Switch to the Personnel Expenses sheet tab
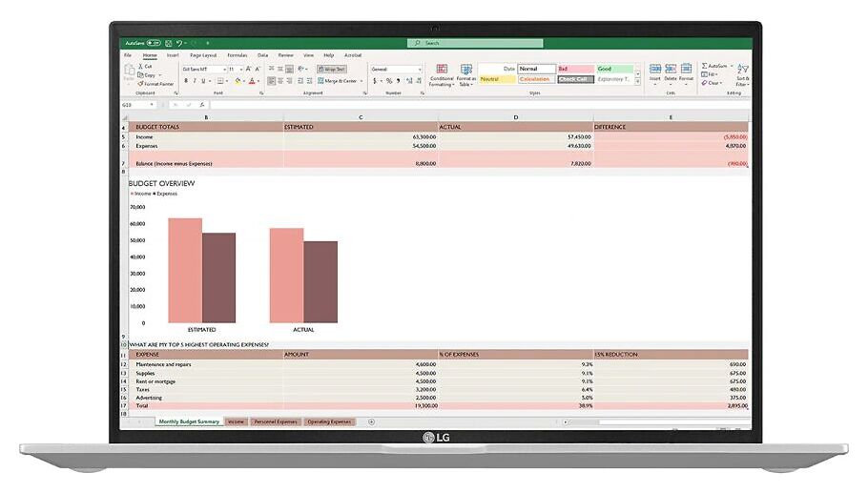This screenshot has height=493, width=868. click(x=276, y=421)
